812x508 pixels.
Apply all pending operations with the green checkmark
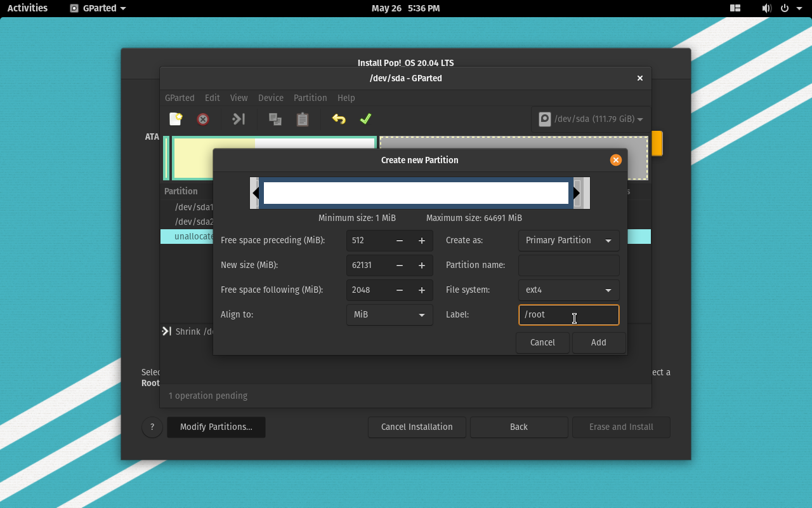(x=365, y=119)
